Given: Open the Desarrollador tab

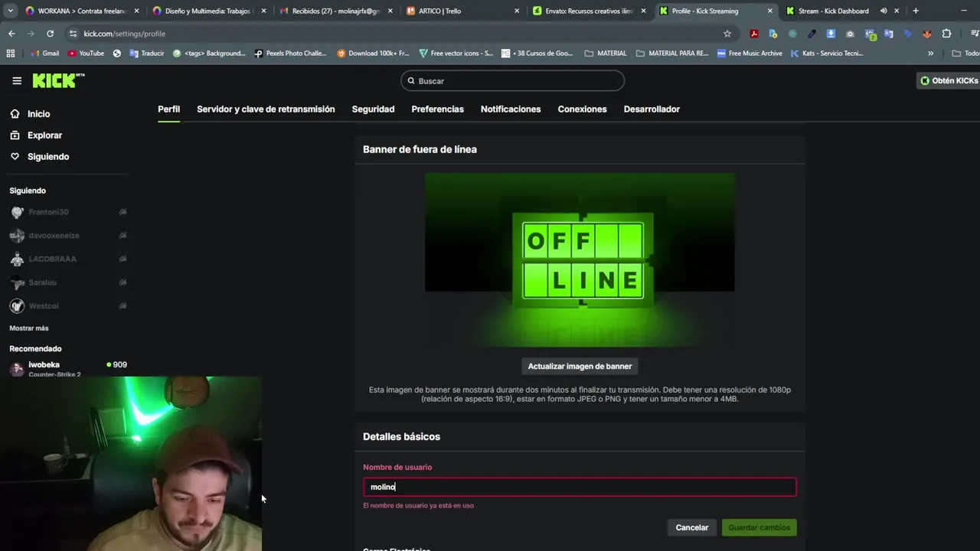Looking at the screenshot, I should [652, 109].
